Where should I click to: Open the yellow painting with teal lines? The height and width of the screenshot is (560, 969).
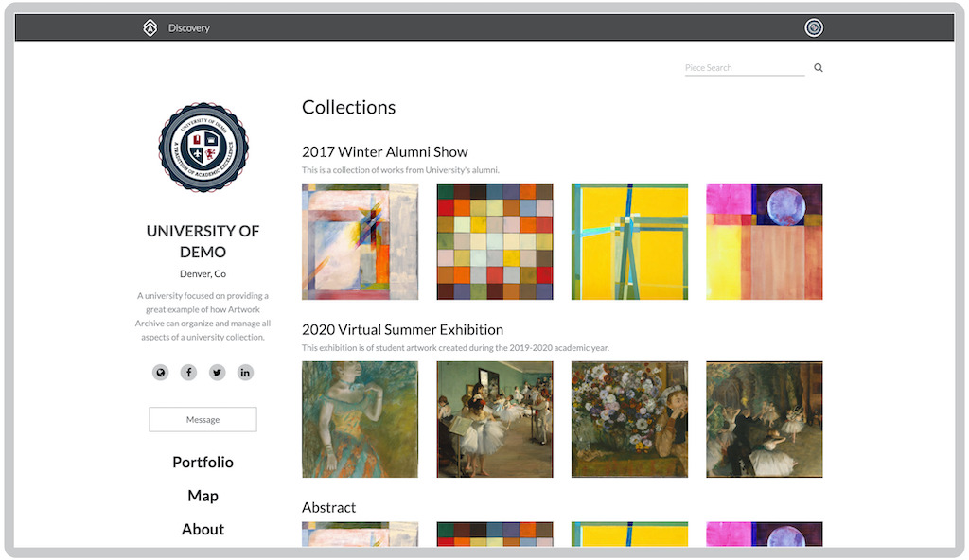point(629,241)
